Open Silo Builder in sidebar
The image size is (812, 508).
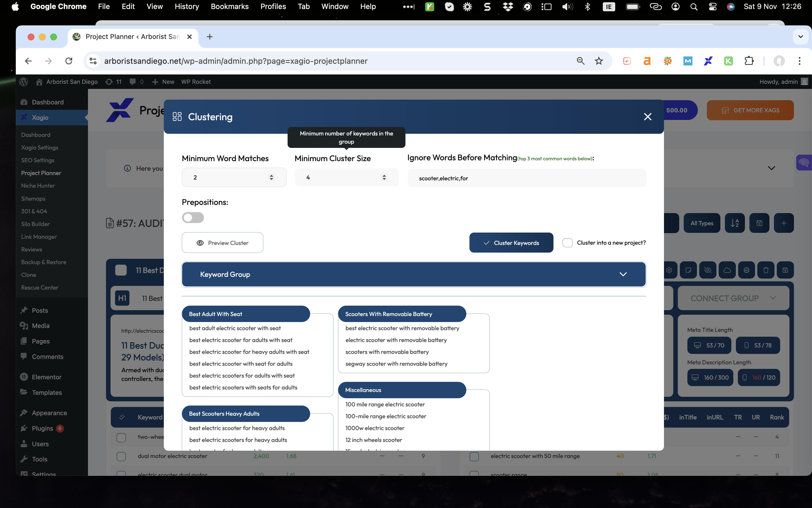pyautogui.click(x=35, y=224)
